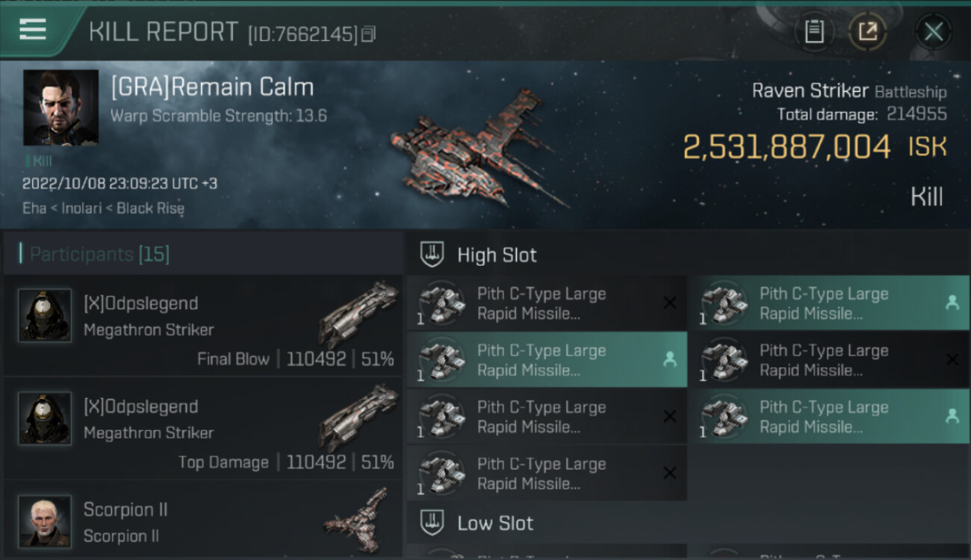
Task: Click the High Slot section icon
Action: point(432,255)
